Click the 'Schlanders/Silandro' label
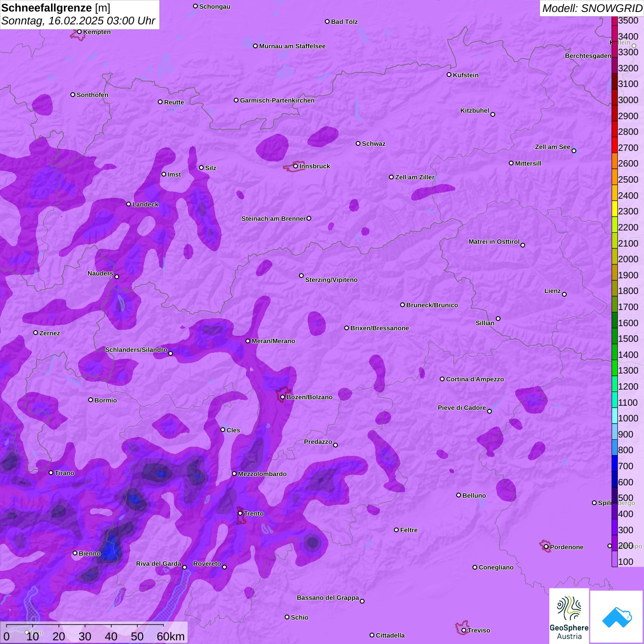The width and height of the screenshot is (644, 644). tap(136, 350)
